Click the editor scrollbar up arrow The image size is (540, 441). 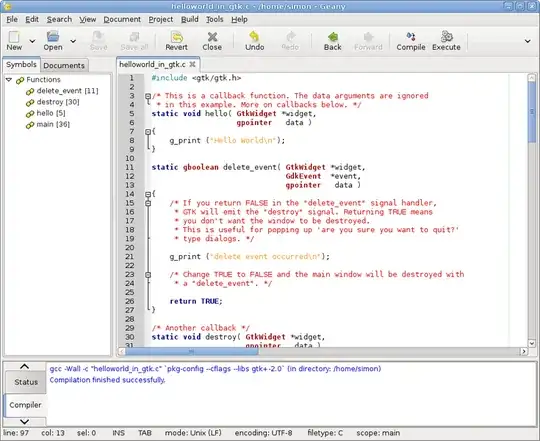tap(532, 77)
